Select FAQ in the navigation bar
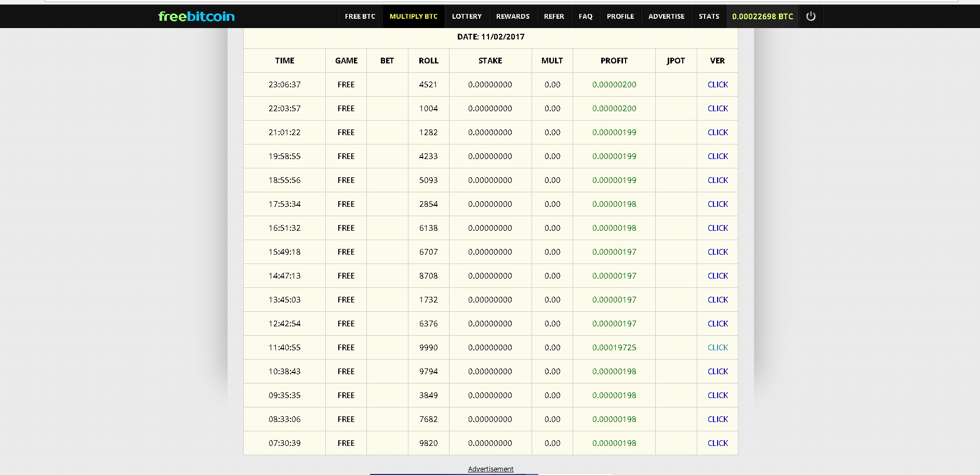 tap(586, 17)
